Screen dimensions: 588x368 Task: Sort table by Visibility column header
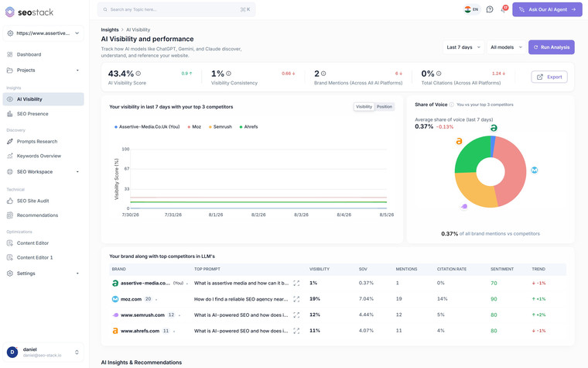point(319,270)
